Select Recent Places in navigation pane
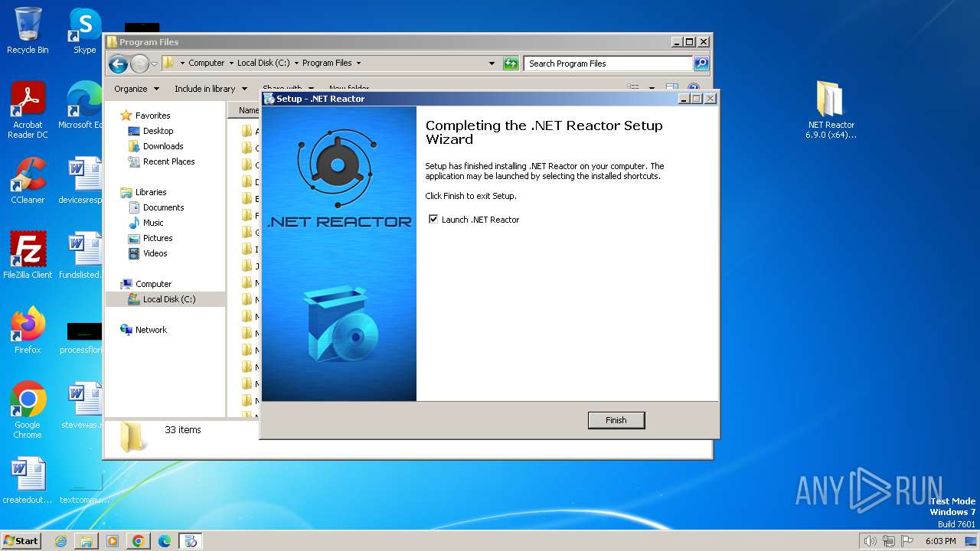The height and width of the screenshot is (551, 980). coord(168,161)
